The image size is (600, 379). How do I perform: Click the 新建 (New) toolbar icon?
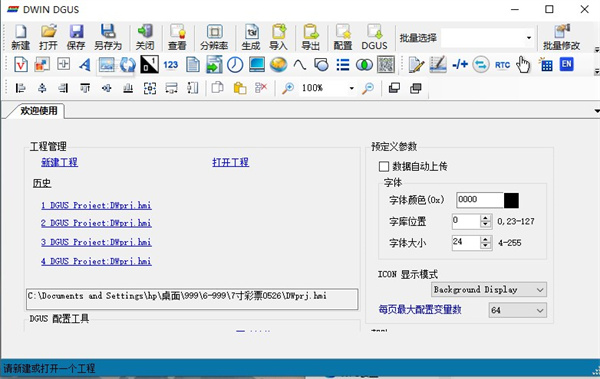pyautogui.click(x=21, y=38)
